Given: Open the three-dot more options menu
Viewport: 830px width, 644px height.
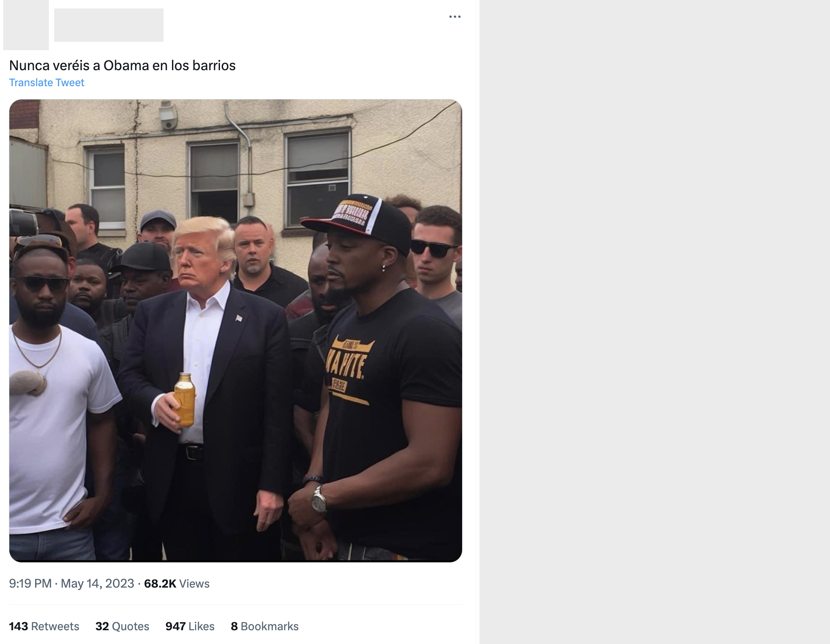Looking at the screenshot, I should click(455, 17).
